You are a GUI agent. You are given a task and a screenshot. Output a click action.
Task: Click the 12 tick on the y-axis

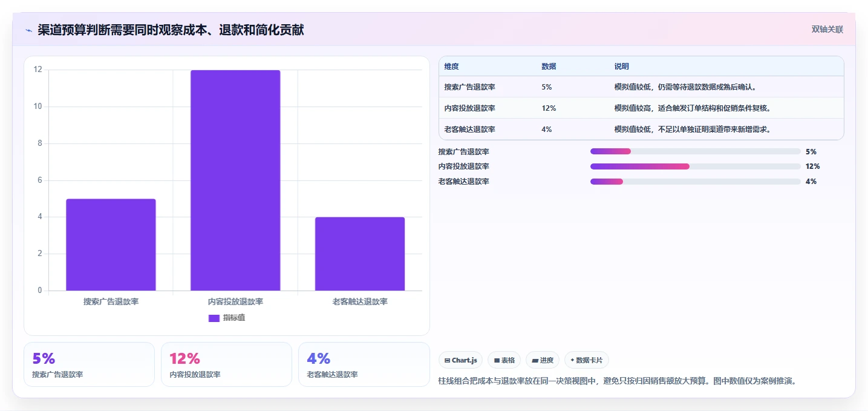point(38,70)
